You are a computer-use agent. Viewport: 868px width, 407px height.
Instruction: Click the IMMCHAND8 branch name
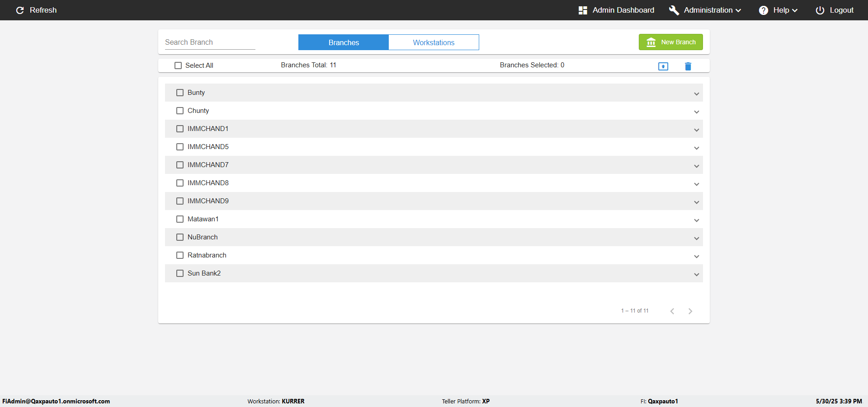(208, 183)
